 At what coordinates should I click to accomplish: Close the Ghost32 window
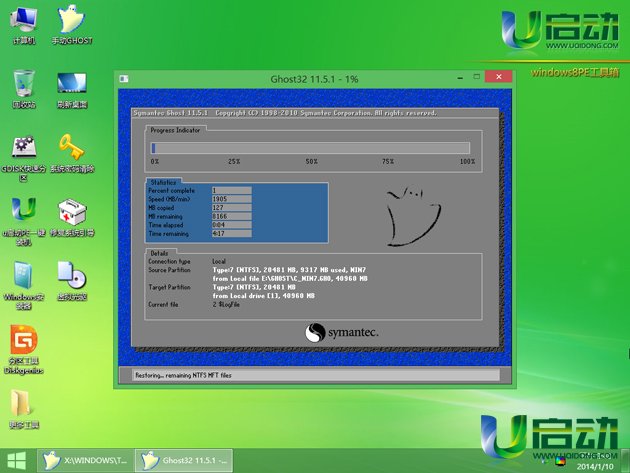(x=499, y=76)
